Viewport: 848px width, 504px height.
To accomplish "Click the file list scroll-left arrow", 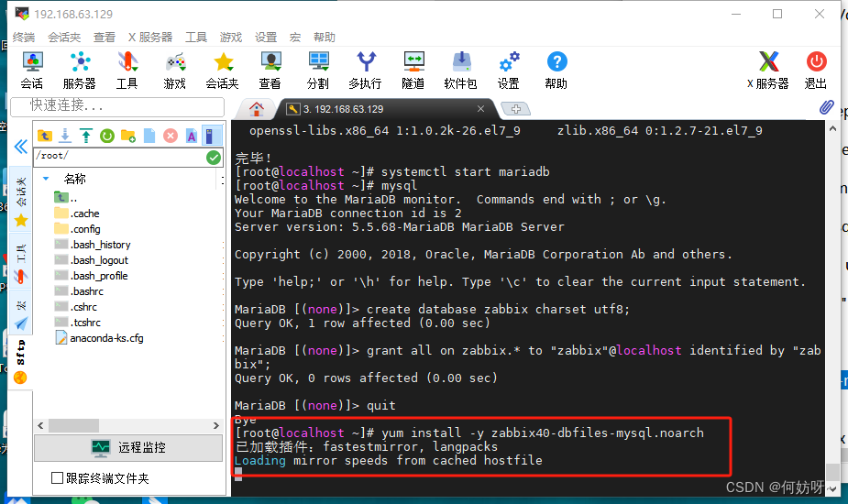I will point(40,425).
